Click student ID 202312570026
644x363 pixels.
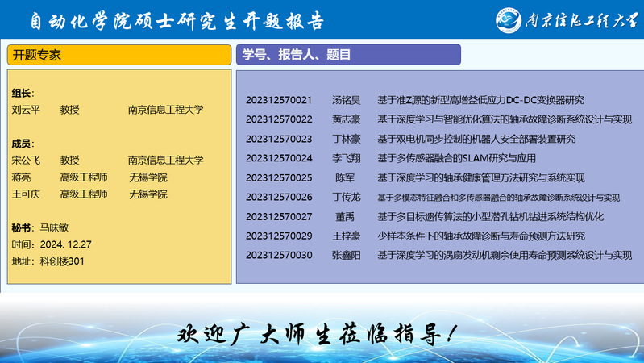(279, 197)
